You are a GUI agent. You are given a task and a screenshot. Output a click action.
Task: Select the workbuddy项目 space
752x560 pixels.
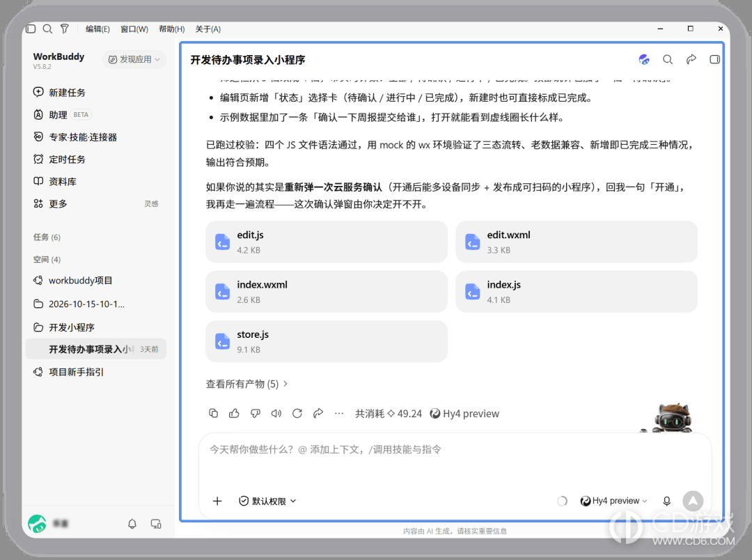point(72,280)
